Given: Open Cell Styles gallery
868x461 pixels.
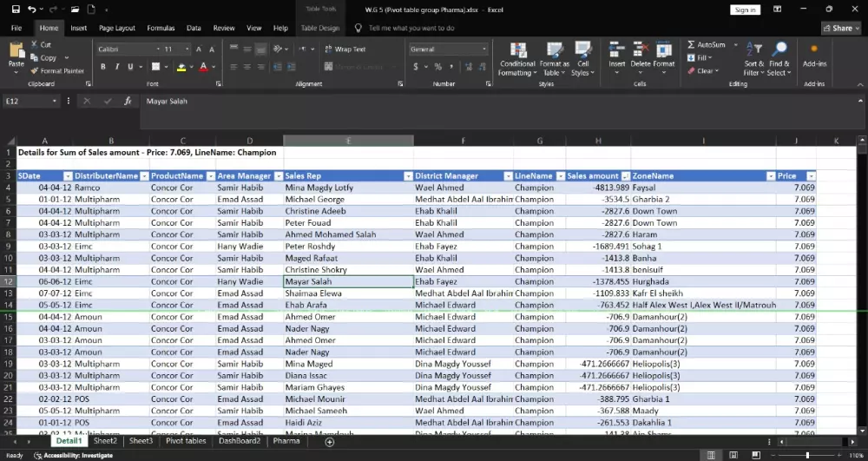Looking at the screenshot, I should coord(582,59).
